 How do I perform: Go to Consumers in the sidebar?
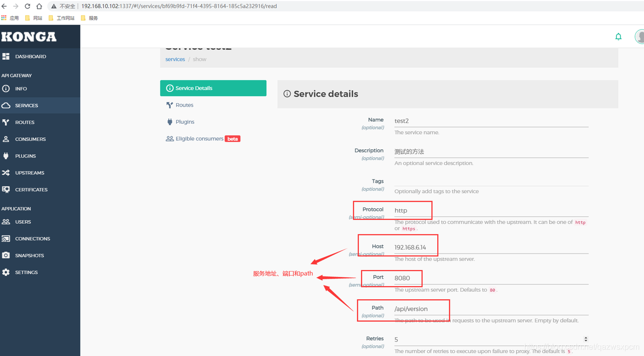point(30,139)
